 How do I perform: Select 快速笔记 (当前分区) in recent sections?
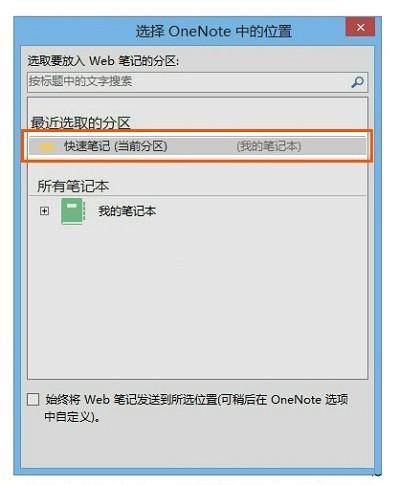(x=197, y=146)
